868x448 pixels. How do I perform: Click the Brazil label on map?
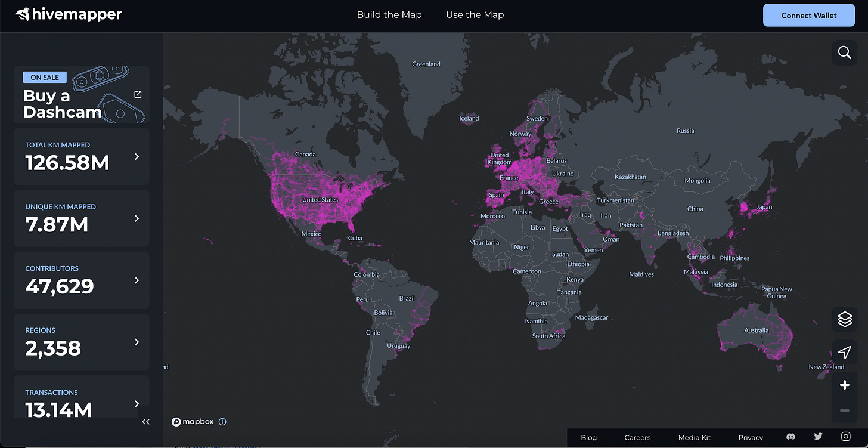pos(407,298)
